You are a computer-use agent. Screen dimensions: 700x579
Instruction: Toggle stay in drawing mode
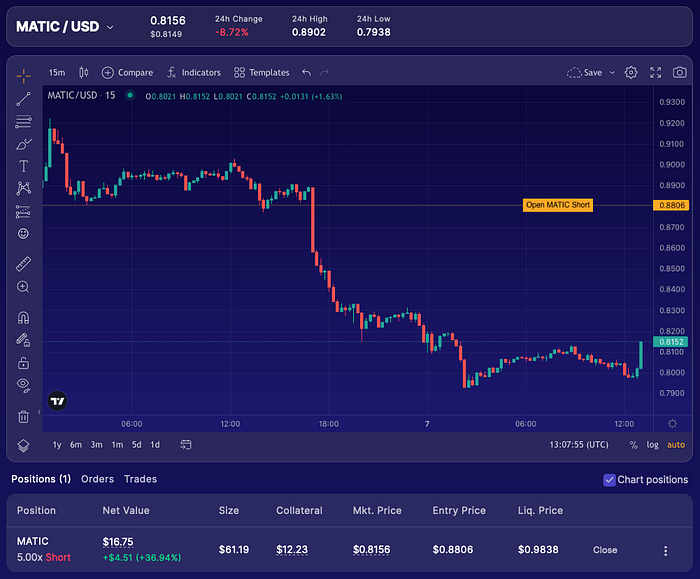[23, 340]
